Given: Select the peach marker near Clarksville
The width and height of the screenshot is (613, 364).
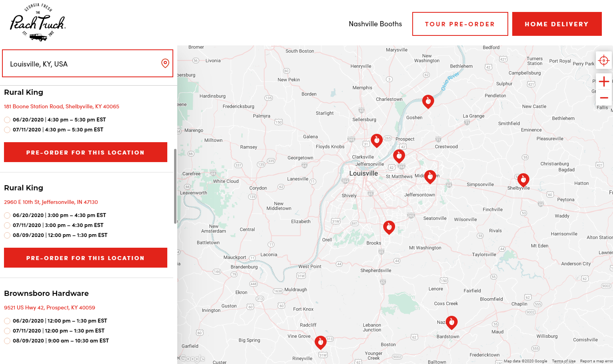Looking at the screenshot, I should point(377,140).
